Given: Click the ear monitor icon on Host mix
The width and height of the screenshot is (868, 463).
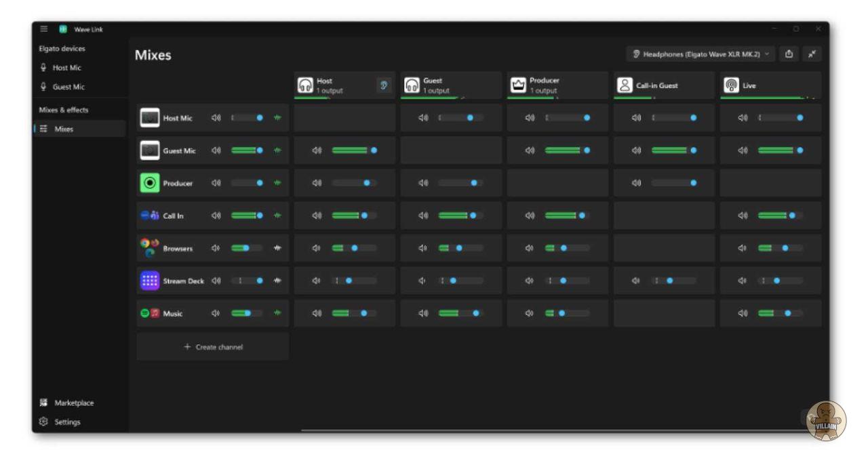Looking at the screenshot, I should click(384, 85).
